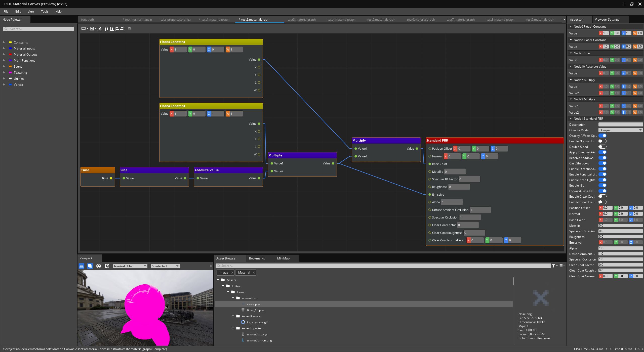This screenshot has height=352, width=644.
Task: Open the Tools menu
Action: pyautogui.click(x=45, y=12)
